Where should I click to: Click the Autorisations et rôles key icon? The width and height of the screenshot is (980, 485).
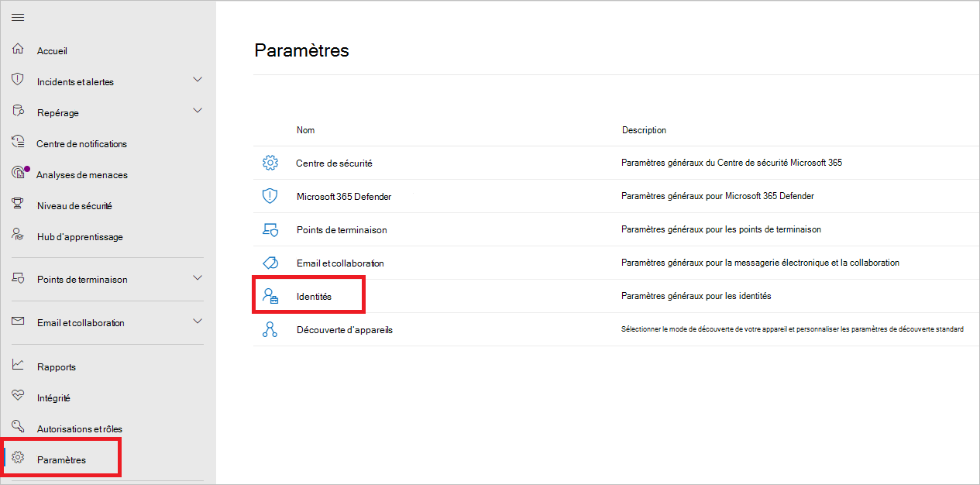[x=17, y=428]
